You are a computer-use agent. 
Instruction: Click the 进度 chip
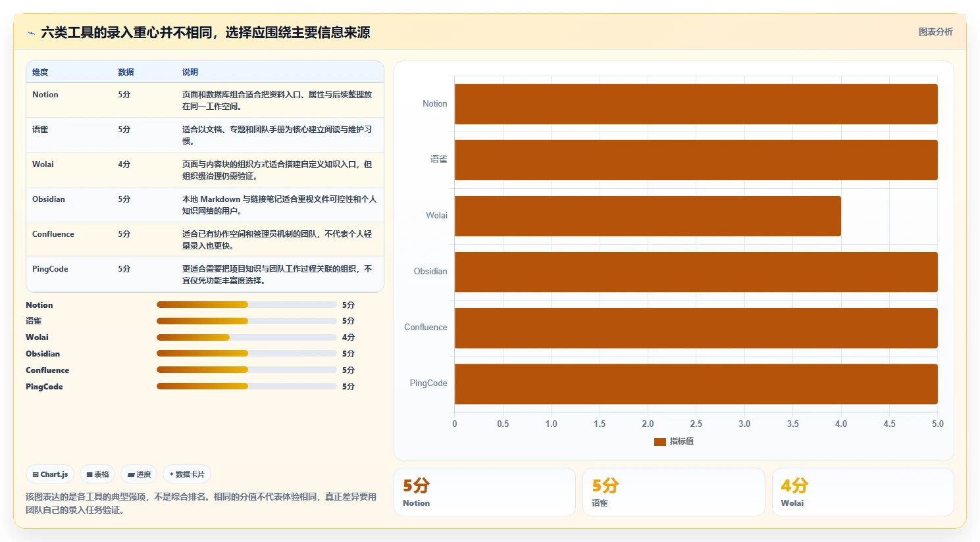(139, 474)
